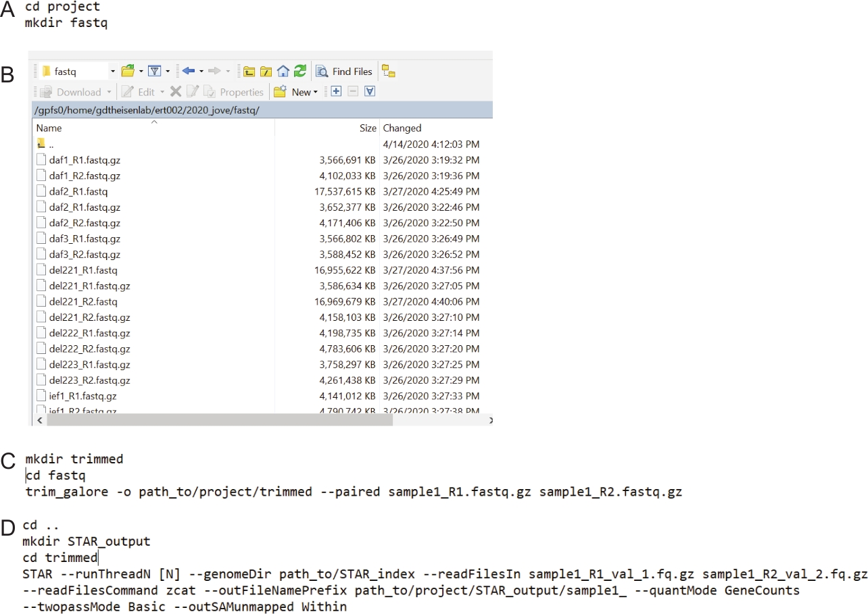868x614 pixels.
Task: Click the date 4/14/2020 4:12:03 PM
Action: click(431, 144)
